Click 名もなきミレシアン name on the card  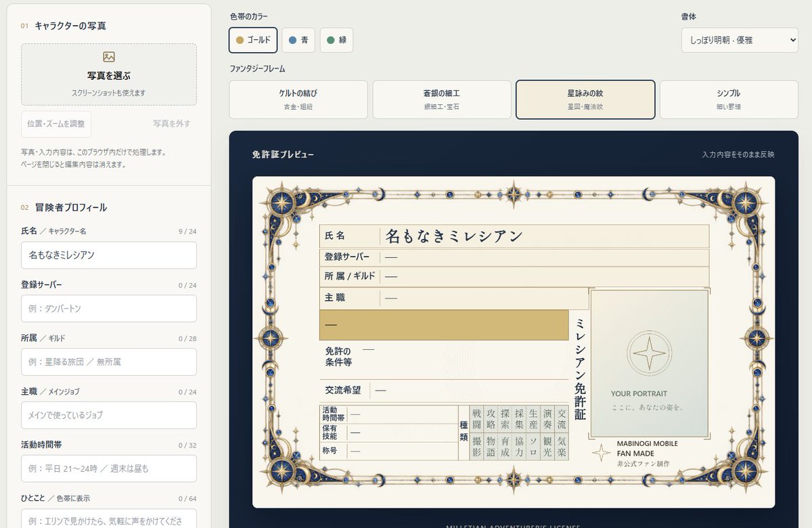point(454,236)
